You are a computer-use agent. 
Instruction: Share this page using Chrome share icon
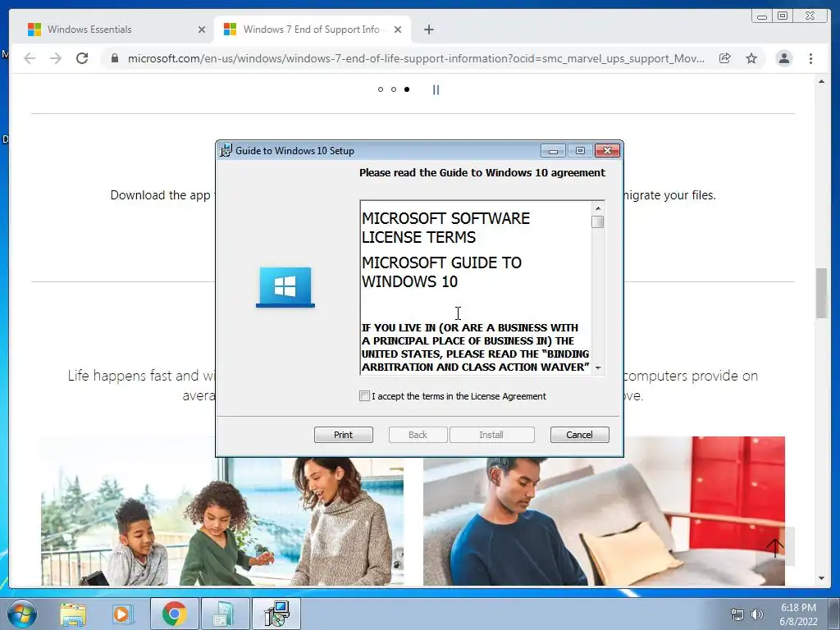(x=725, y=58)
